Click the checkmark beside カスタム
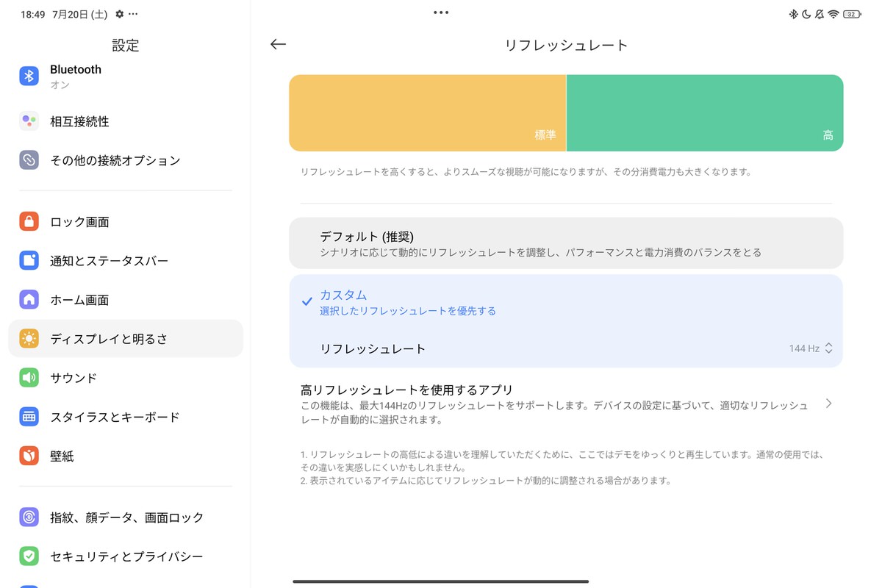This screenshot has width=882, height=588. tap(307, 302)
